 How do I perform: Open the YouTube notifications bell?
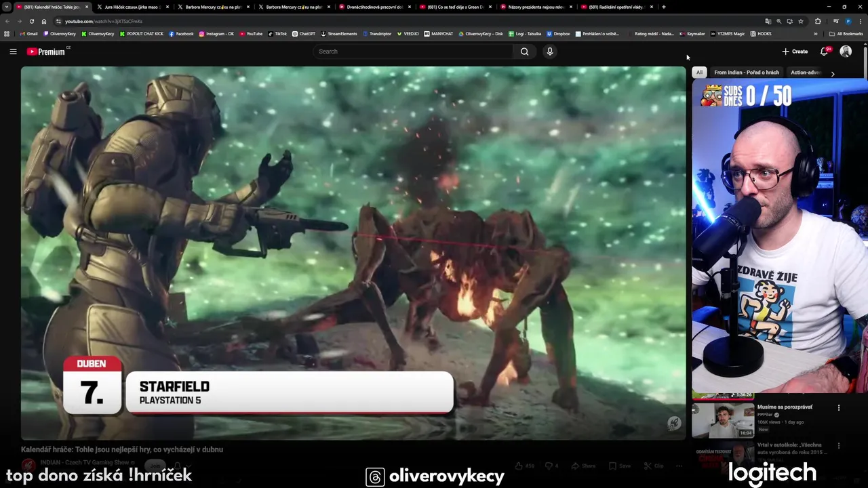825,52
